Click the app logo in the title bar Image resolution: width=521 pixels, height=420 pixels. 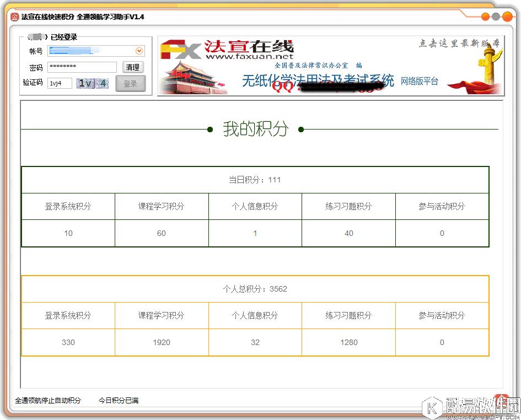coord(14,17)
